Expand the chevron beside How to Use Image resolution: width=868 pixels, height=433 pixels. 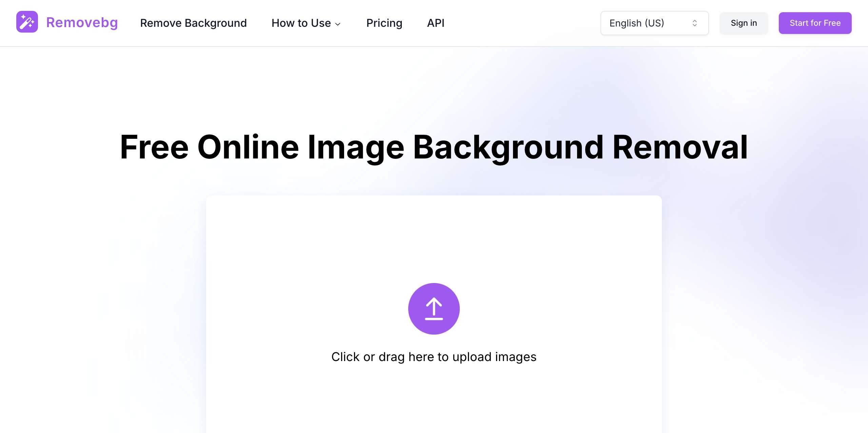point(338,24)
